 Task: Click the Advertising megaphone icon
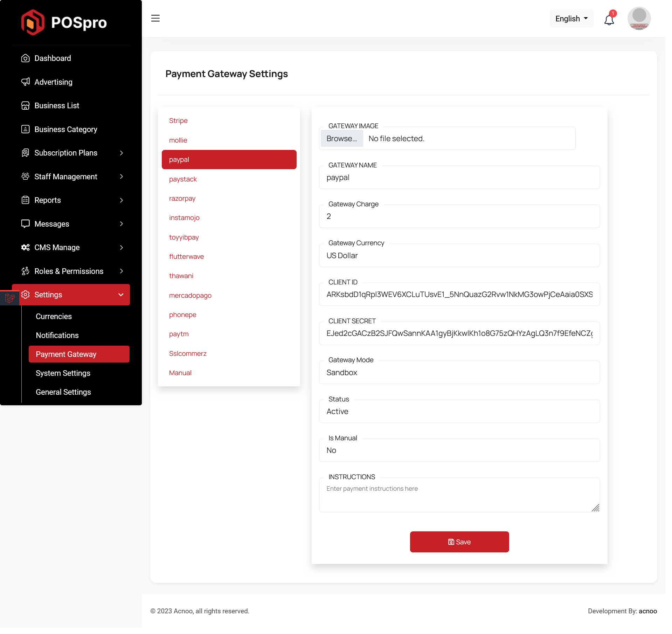[25, 82]
